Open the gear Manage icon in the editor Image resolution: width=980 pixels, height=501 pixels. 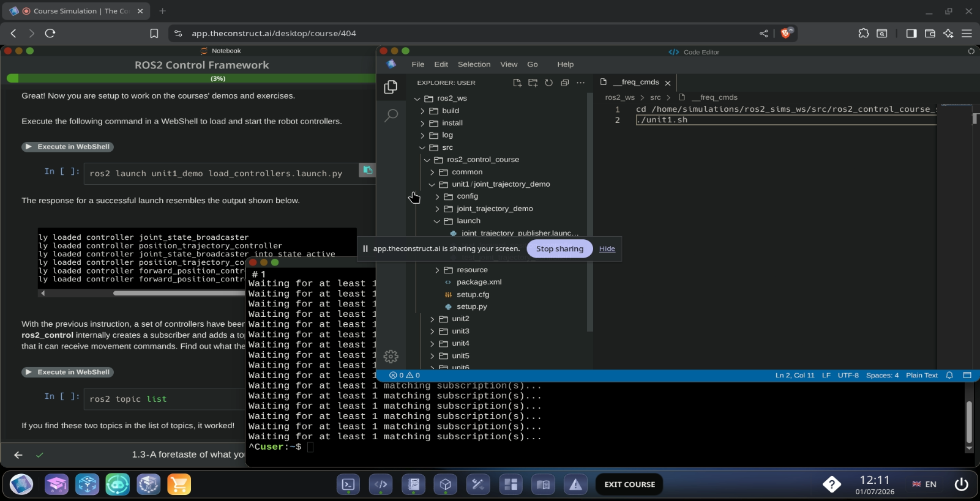[391, 356]
